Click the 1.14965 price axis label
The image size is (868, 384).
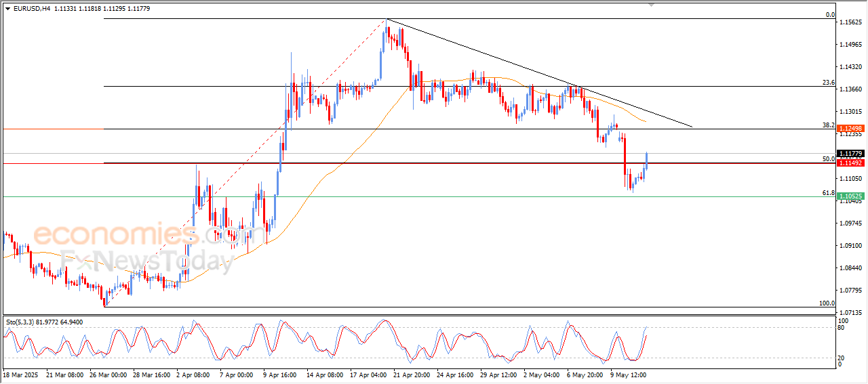coord(850,45)
